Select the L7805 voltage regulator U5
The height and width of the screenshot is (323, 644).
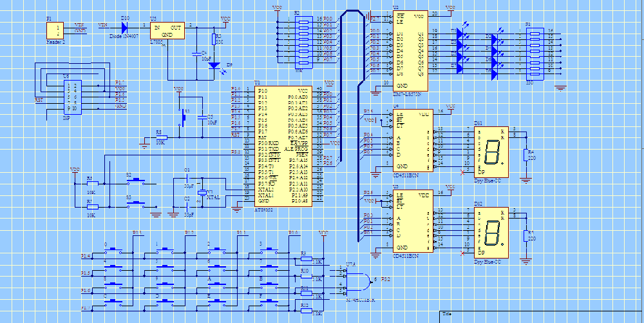166,30
